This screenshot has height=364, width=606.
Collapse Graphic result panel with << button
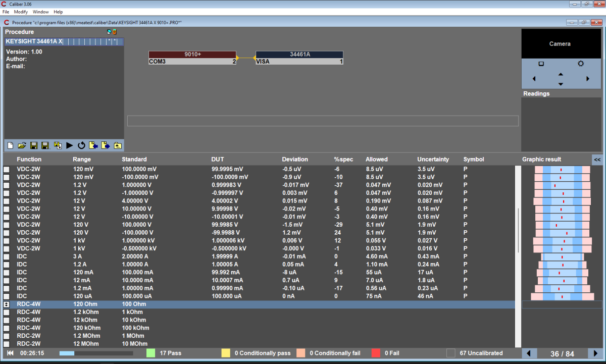pyautogui.click(x=597, y=160)
